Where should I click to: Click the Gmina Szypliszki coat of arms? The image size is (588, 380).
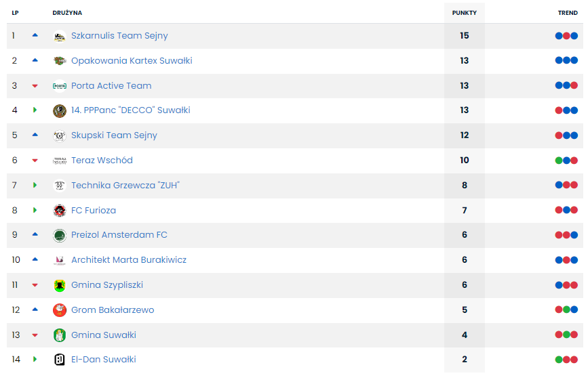click(59, 285)
